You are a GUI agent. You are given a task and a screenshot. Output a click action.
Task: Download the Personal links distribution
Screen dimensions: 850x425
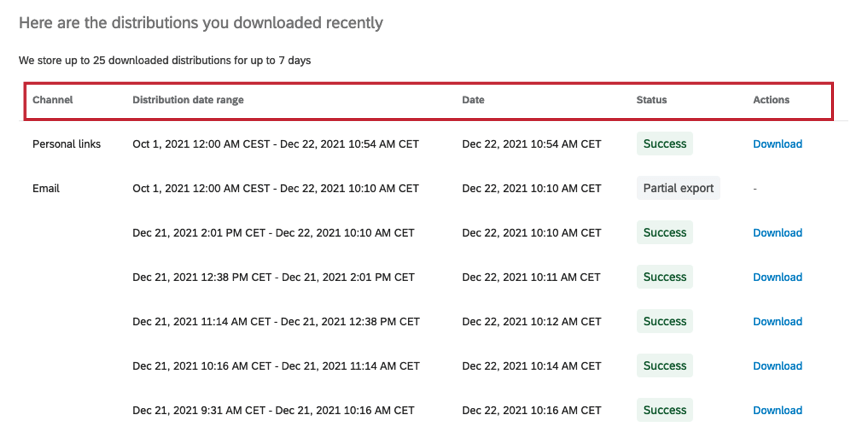tap(777, 144)
